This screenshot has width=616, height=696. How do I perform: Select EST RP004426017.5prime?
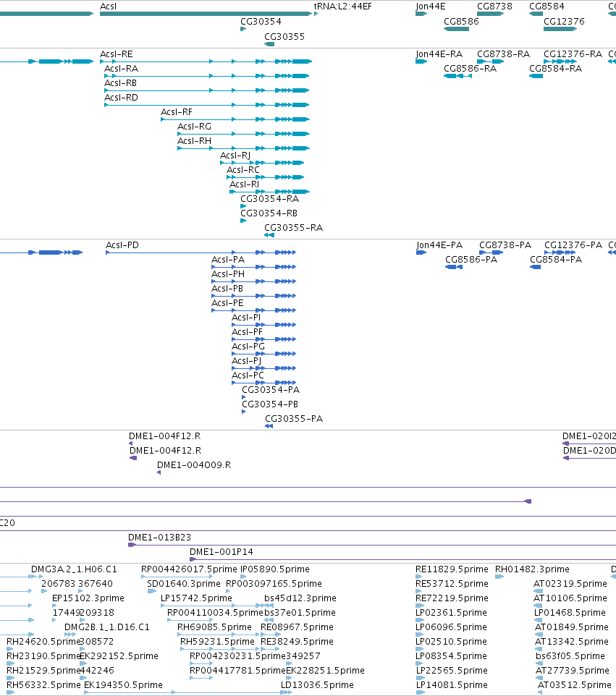[x=189, y=569]
